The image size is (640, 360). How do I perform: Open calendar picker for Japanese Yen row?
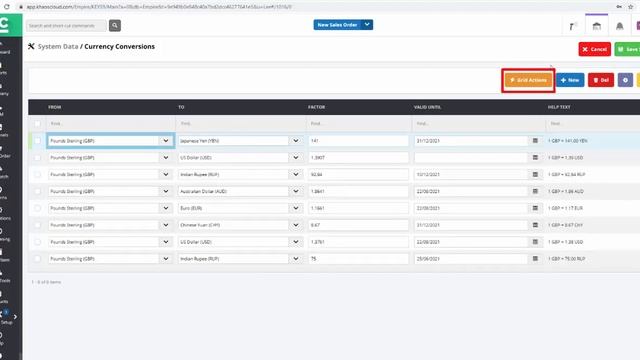click(535, 140)
